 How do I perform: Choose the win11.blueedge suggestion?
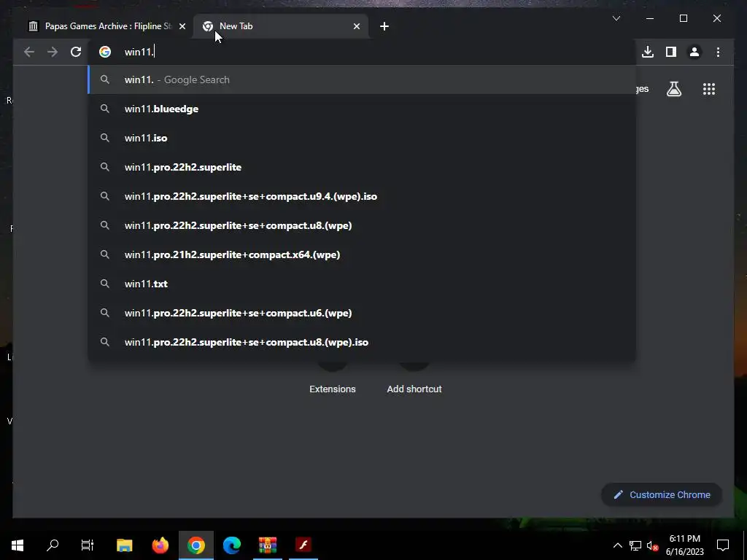click(x=362, y=109)
